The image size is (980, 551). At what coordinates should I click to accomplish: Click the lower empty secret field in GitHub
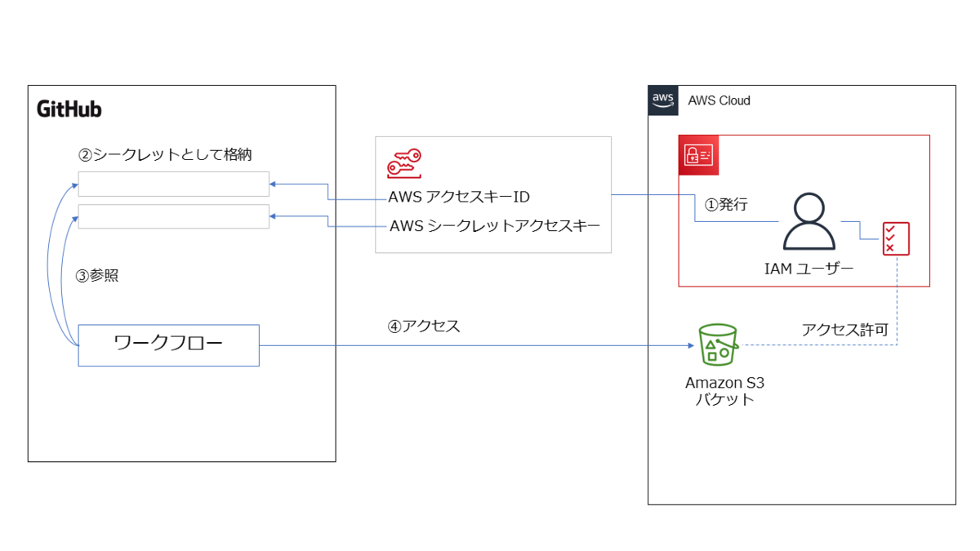(173, 216)
